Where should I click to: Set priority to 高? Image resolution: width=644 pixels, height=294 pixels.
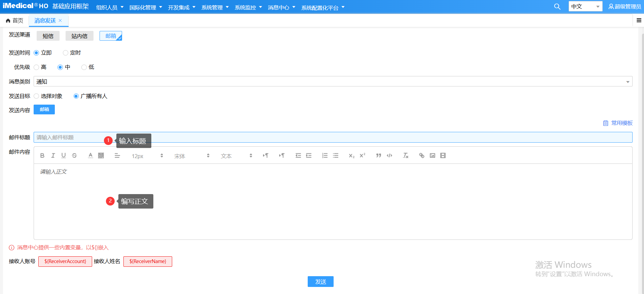coord(37,67)
